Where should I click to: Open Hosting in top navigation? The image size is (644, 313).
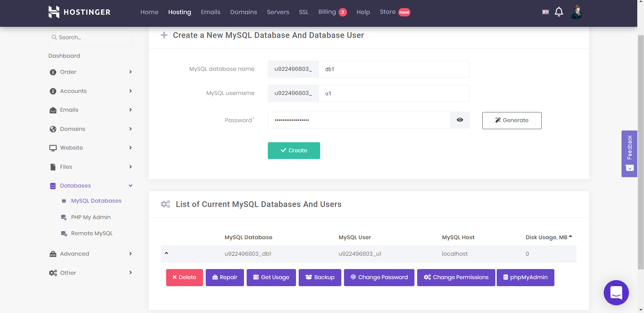pyautogui.click(x=180, y=12)
